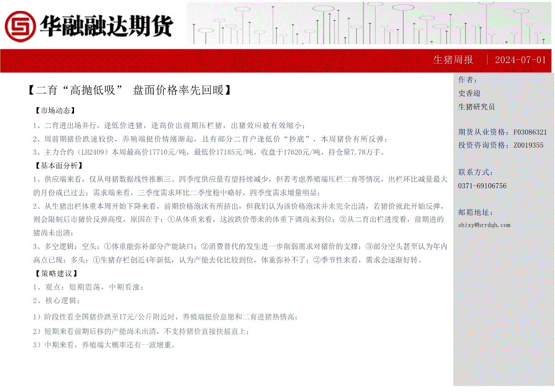The image size is (555, 392).
Task: Click the 【基本面分析】 section heading
Action: (58, 166)
